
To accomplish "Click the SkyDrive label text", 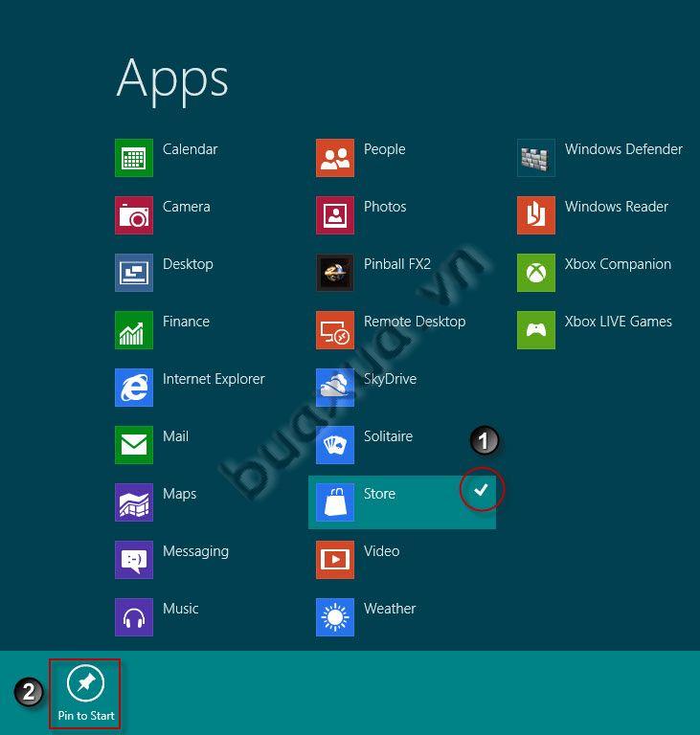I will (x=390, y=379).
